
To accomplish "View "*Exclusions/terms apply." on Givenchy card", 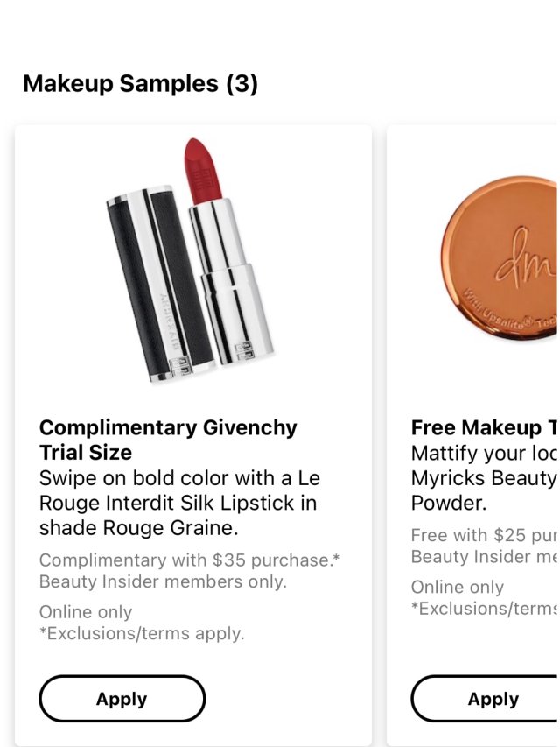I will [142, 633].
